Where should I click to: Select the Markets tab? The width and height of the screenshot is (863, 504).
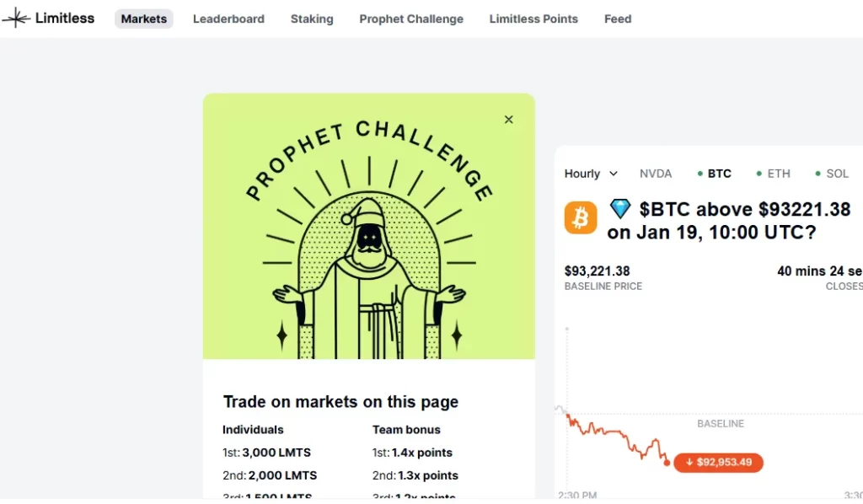click(143, 18)
